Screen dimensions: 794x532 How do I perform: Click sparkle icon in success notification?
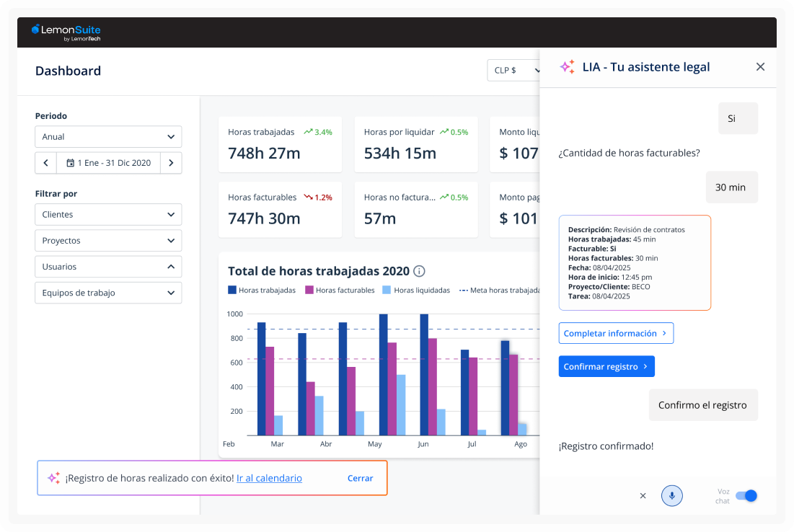53,478
